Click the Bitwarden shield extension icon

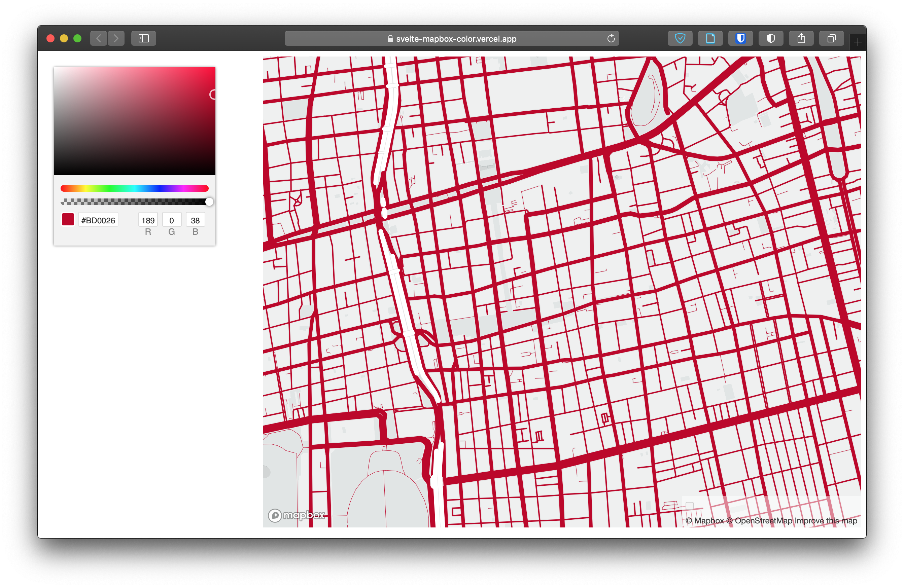tap(740, 38)
